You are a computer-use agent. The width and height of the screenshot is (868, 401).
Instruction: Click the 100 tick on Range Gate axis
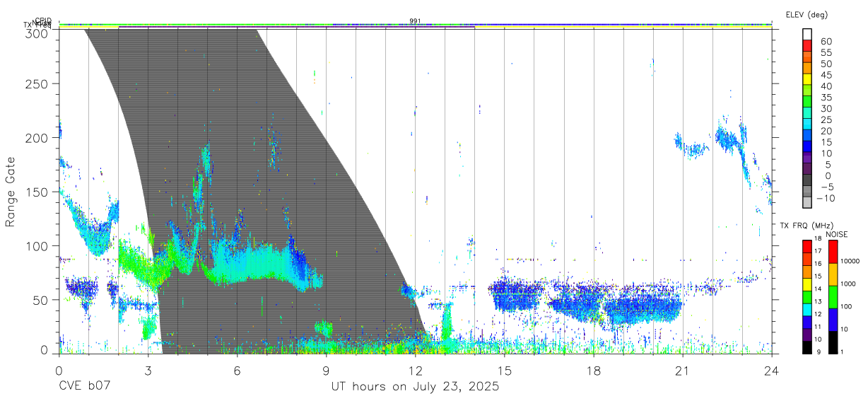(x=37, y=245)
